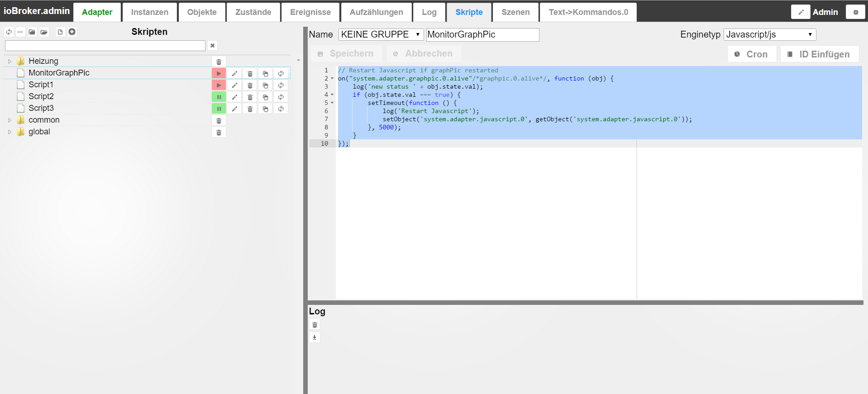Expand the common folder
Image resolution: width=868 pixels, height=394 pixels.
(10, 120)
